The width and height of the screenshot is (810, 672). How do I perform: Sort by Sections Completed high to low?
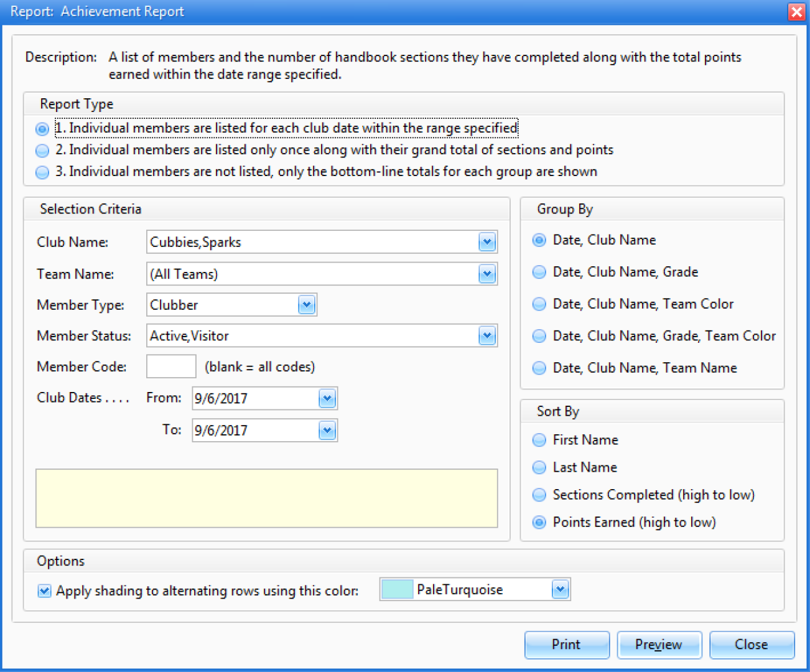[539, 495]
